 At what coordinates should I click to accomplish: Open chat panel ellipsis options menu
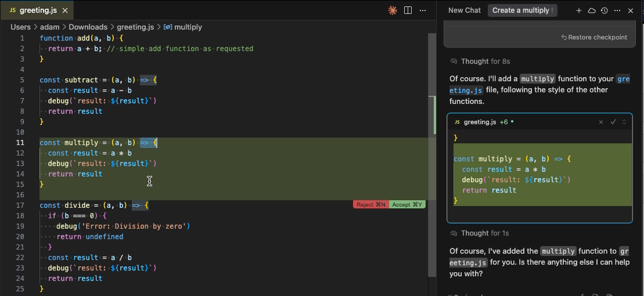point(617,10)
